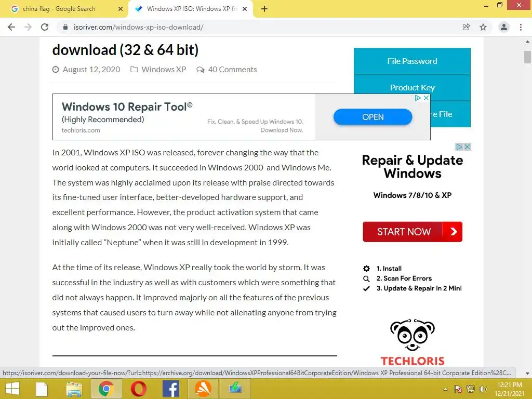Click the techloris.com ad link text
Image resolution: width=532 pixels, height=399 pixels.
[x=81, y=130]
